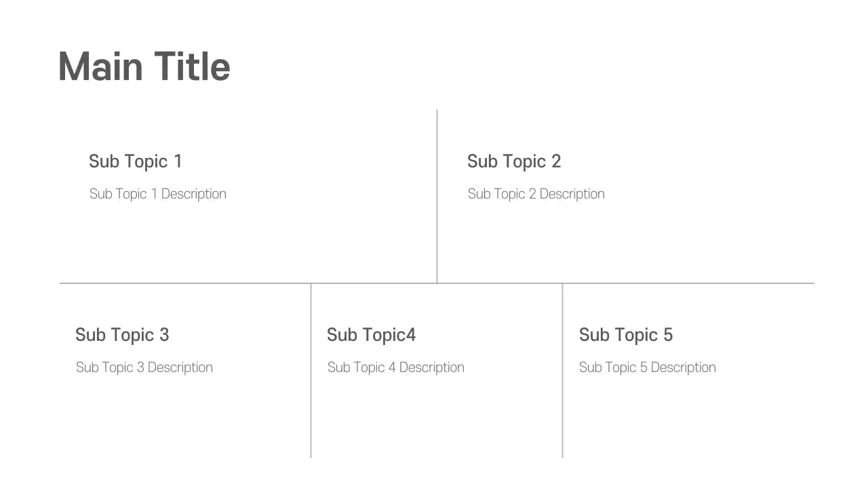Click the Sub Topic 2 Description text

536,194
